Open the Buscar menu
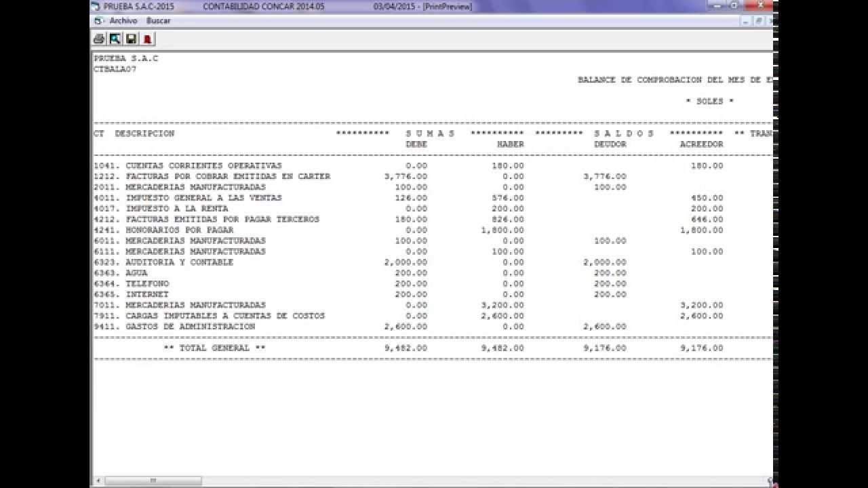Screen dimensions: 868x488 pos(159,21)
